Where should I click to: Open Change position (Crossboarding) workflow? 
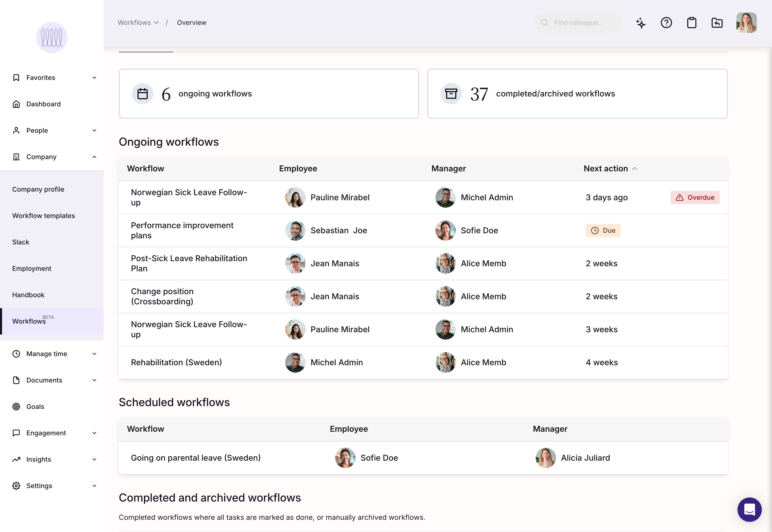162,296
